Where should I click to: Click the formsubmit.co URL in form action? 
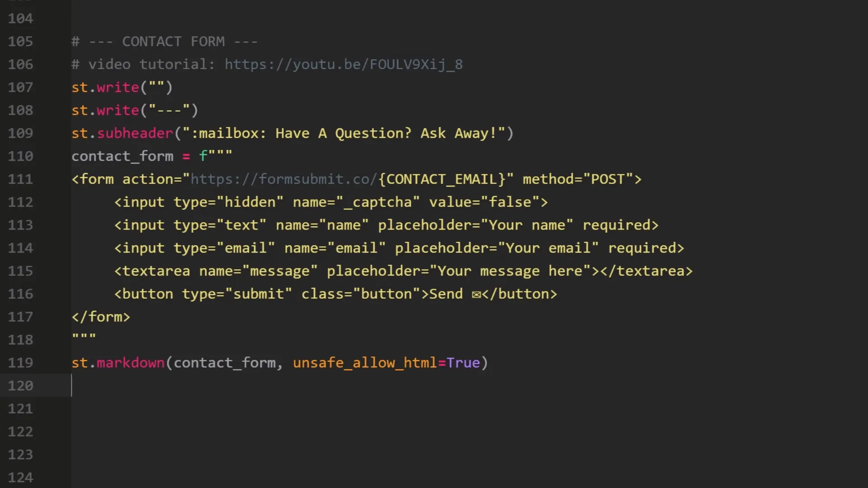point(283,179)
